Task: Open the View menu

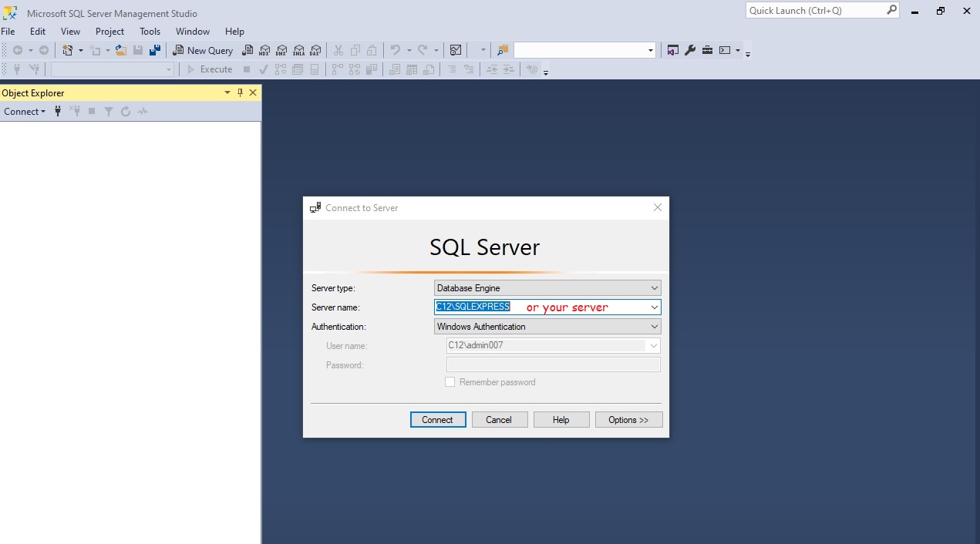Action: [x=70, y=32]
